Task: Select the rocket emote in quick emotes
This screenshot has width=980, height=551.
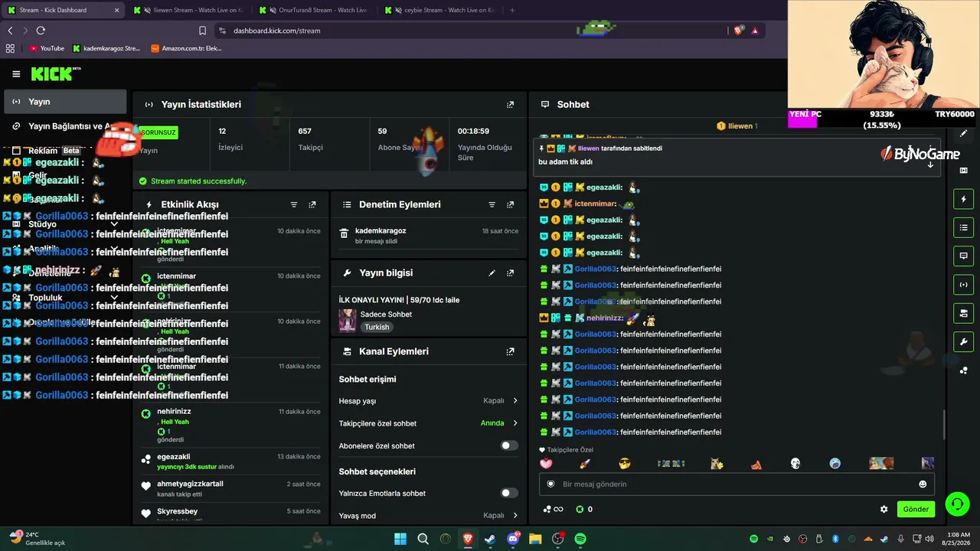Action: pos(585,463)
